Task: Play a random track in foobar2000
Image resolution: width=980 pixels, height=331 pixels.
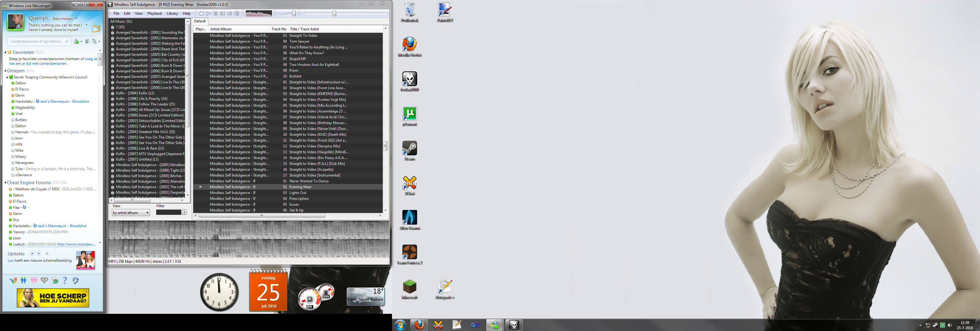Action: 237,13
